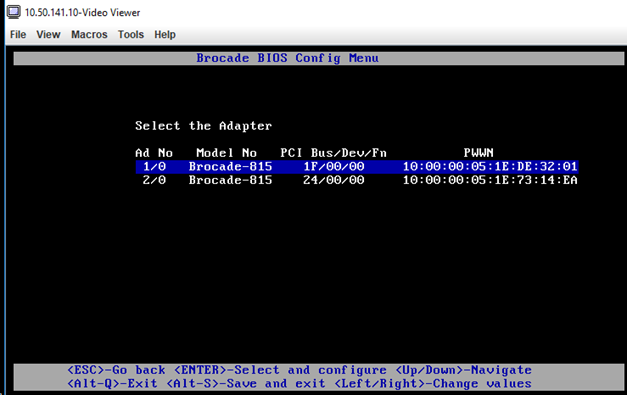Click the 10.50.141.10-Video Viewer window title
This screenshot has width=627, height=395.
point(82,12)
